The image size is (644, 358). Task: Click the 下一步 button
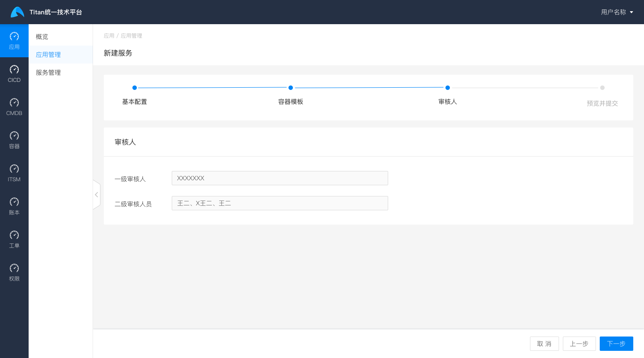coord(616,344)
